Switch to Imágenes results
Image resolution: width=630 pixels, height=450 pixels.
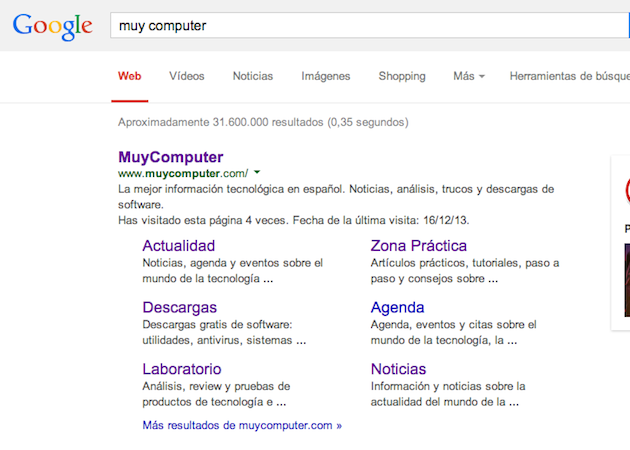click(326, 76)
